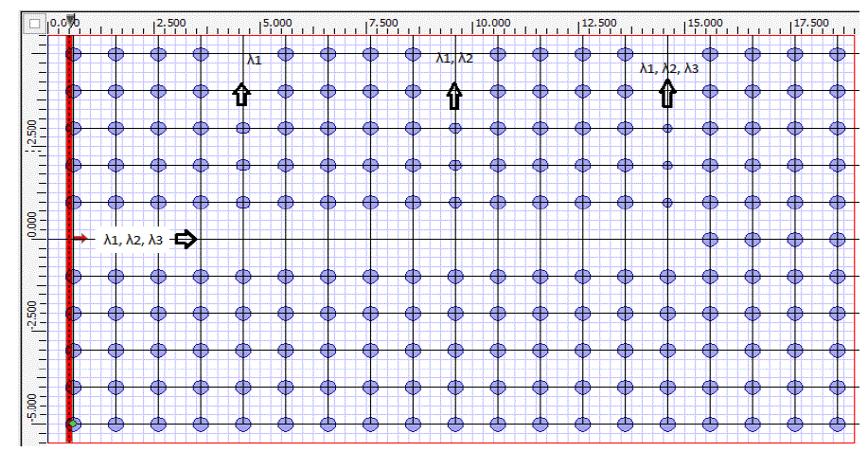Image resolution: width=868 pixels, height=452 pixels.
Task: Click the checkbox in the ruler corner
Action: point(35,23)
